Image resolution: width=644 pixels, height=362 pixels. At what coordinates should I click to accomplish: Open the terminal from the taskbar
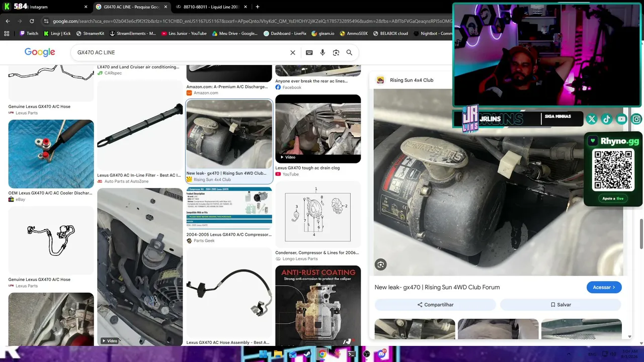[x=352, y=354]
